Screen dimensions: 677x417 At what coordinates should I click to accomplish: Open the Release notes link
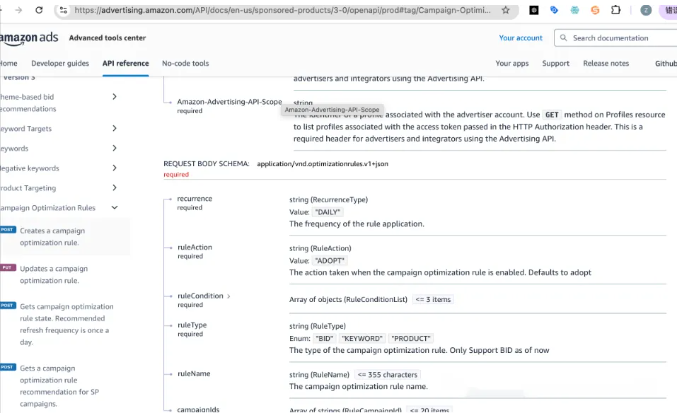[606, 63]
